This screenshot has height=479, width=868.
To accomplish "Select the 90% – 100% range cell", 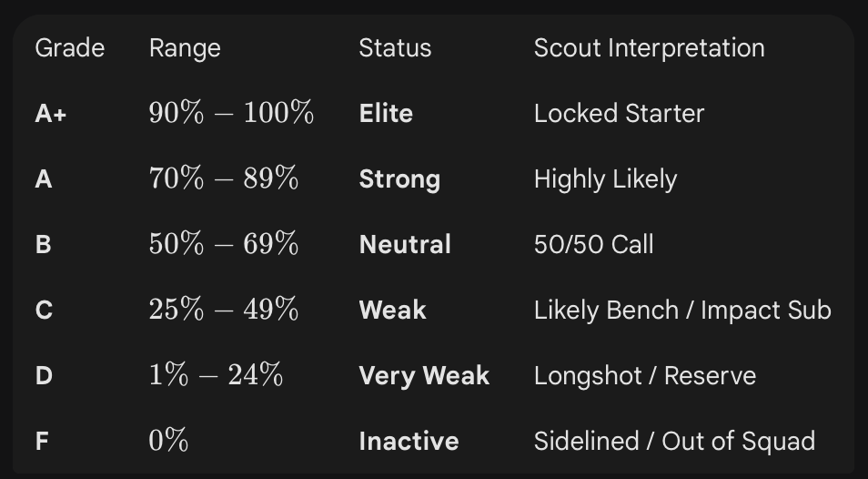I will point(231,113).
